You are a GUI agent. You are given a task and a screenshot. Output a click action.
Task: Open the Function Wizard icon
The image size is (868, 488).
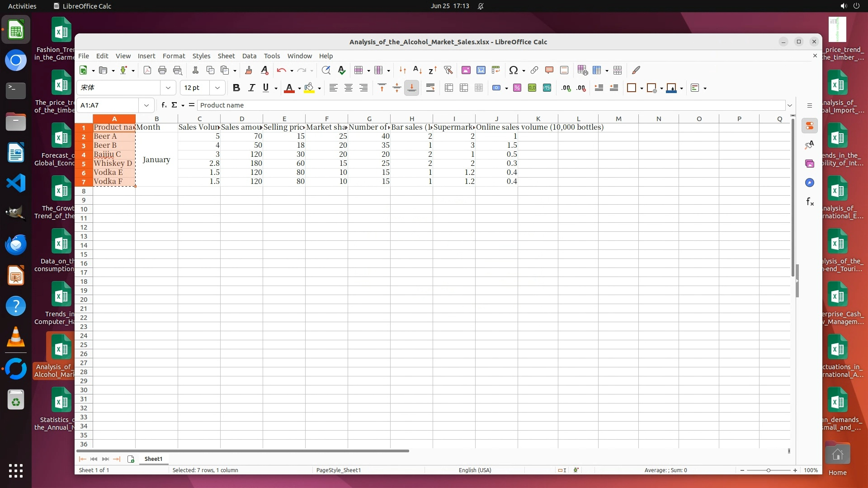(164, 105)
